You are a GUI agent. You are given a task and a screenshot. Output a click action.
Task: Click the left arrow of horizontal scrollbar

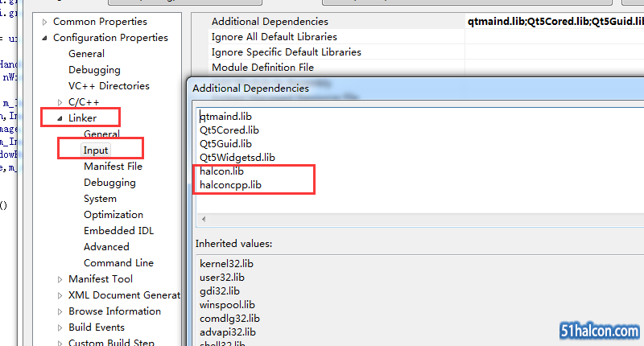[203, 219]
